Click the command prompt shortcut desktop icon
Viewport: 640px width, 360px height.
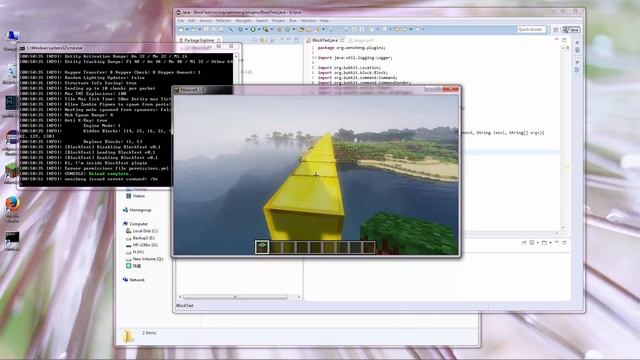(x=12, y=238)
